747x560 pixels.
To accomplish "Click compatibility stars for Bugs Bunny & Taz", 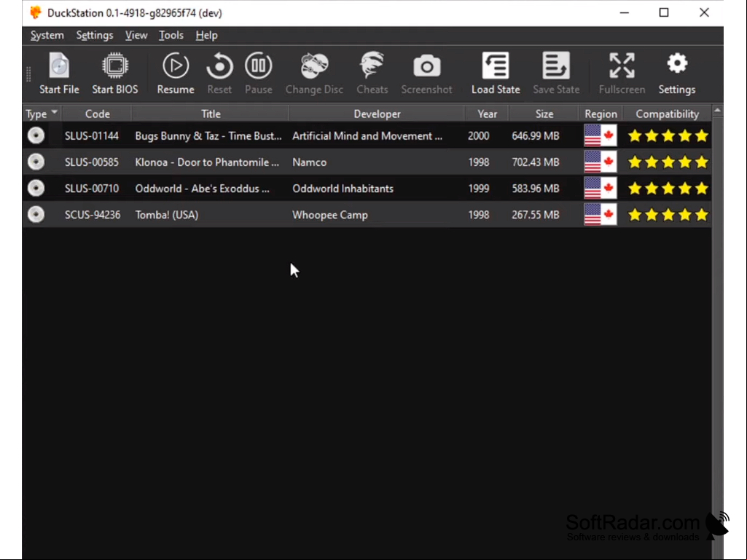I will [x=668, y=136].
